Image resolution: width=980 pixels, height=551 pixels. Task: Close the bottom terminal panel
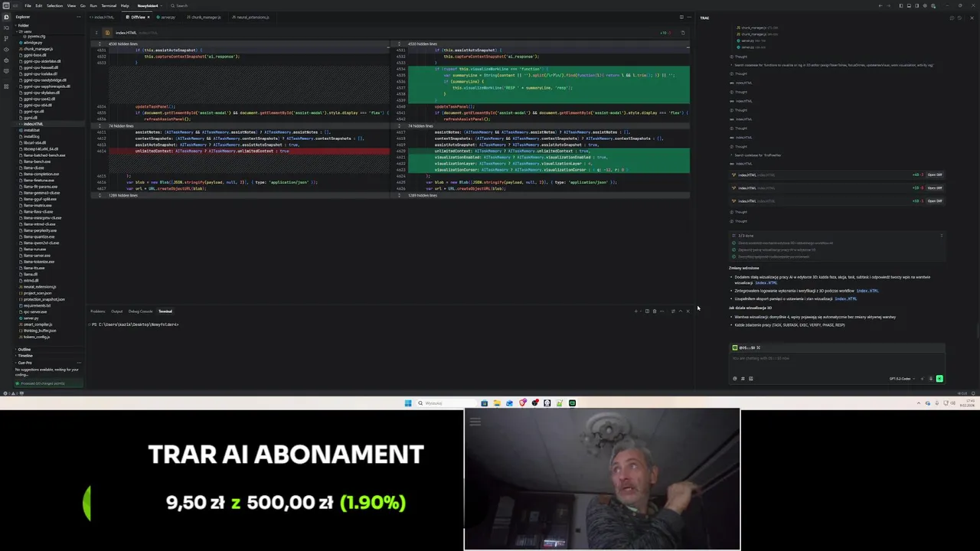point(688,311)
